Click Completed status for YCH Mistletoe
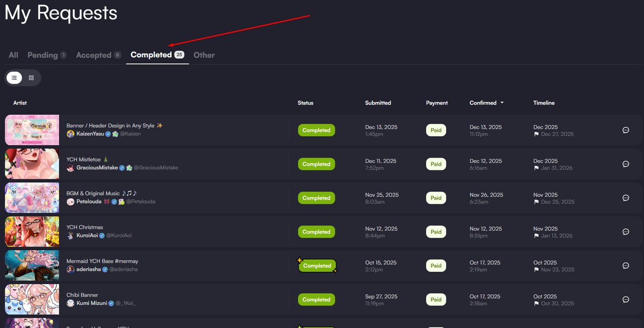This screenshot has width=644, height=328. [317, 164]
